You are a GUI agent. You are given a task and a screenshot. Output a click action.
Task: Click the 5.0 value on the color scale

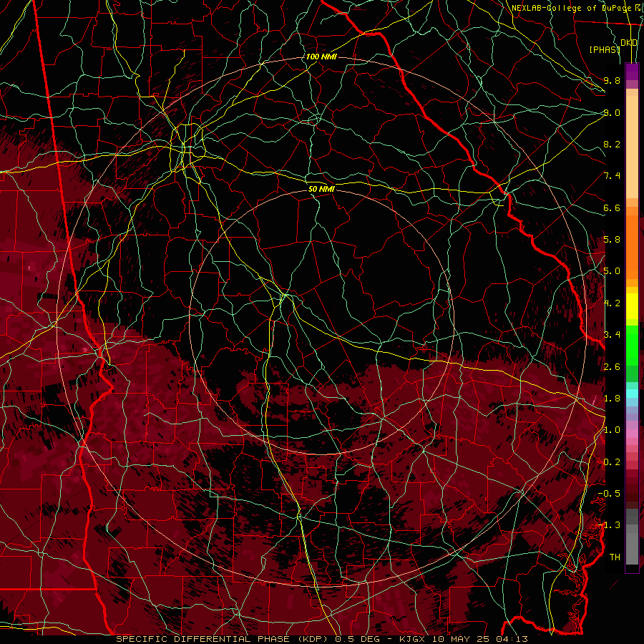click(x=612, y=271)
